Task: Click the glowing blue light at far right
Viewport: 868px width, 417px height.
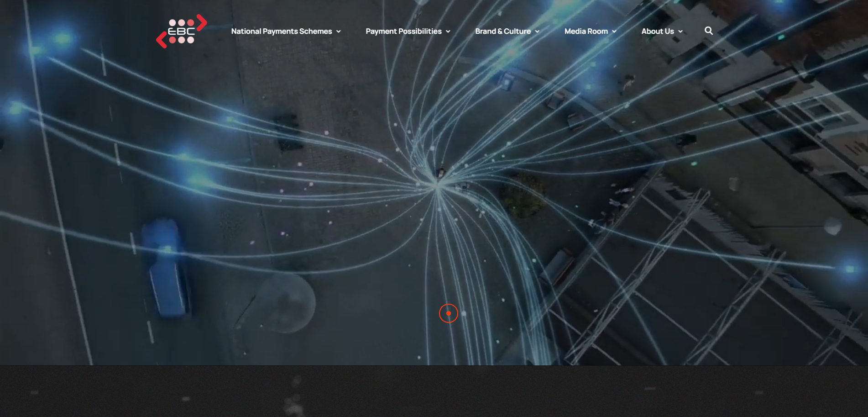Action: pos(849,269)
